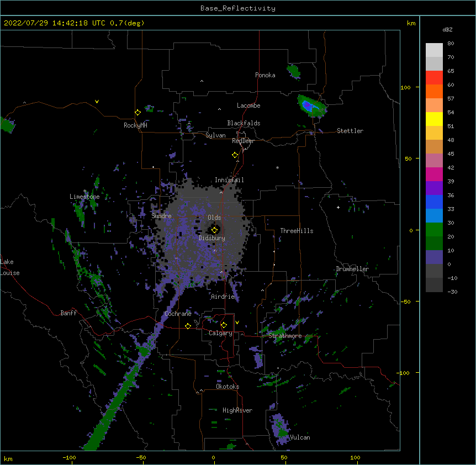This screenshot has height=465, width=476.
Task: Click the Lacombe city label
Action: coord(248,105)
